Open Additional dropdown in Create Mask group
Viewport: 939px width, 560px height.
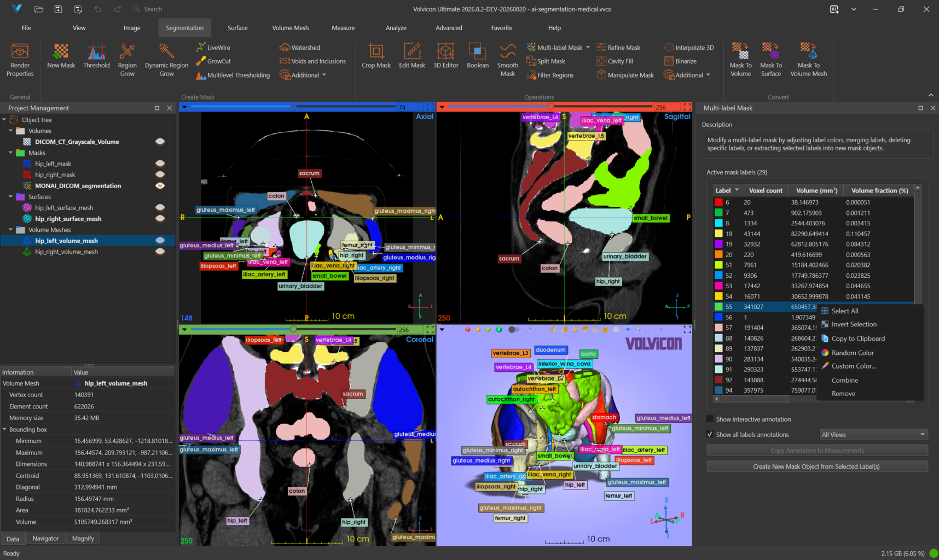point(303,75)
